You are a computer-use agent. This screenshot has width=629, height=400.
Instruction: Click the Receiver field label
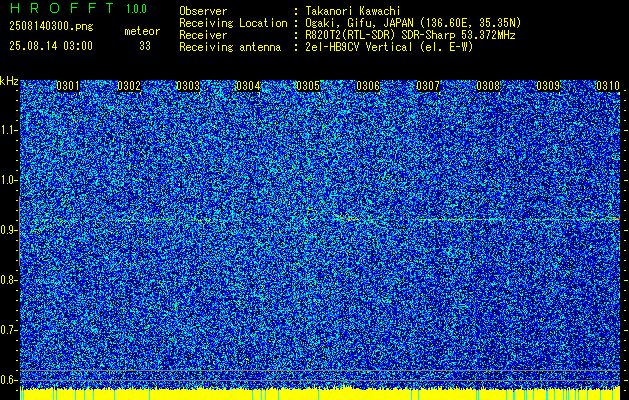pos(203,35)
